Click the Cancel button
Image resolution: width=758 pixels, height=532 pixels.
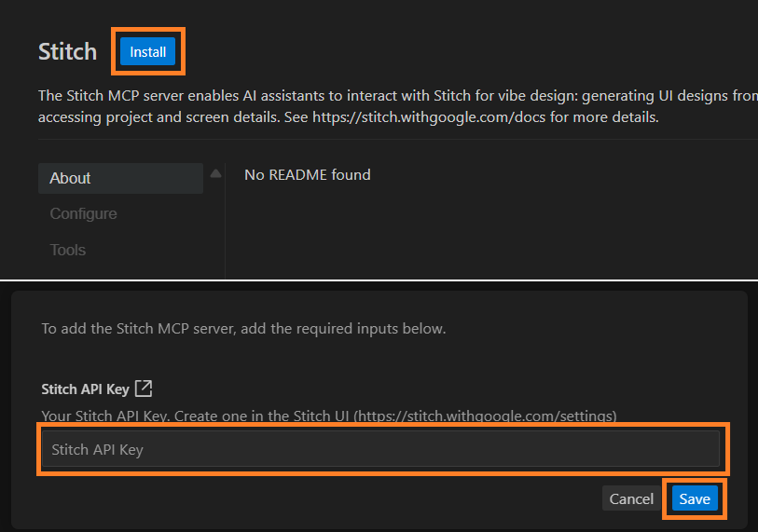click(631, 498)
